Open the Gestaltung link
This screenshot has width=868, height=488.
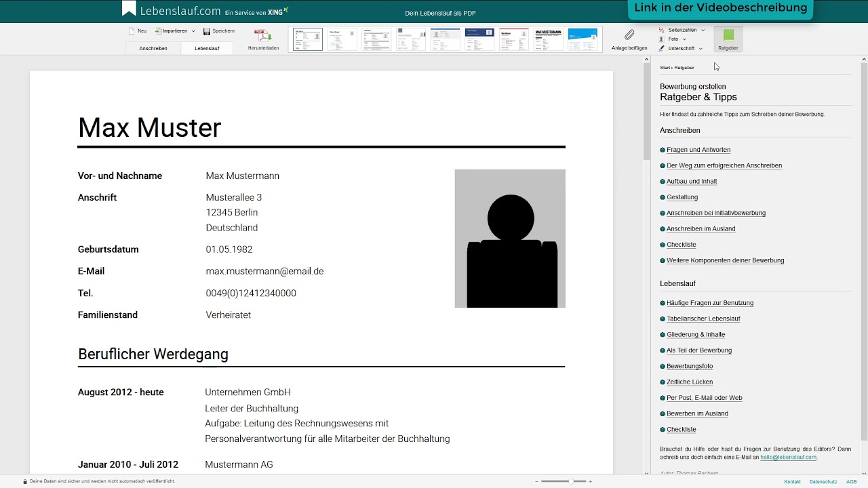682,197
